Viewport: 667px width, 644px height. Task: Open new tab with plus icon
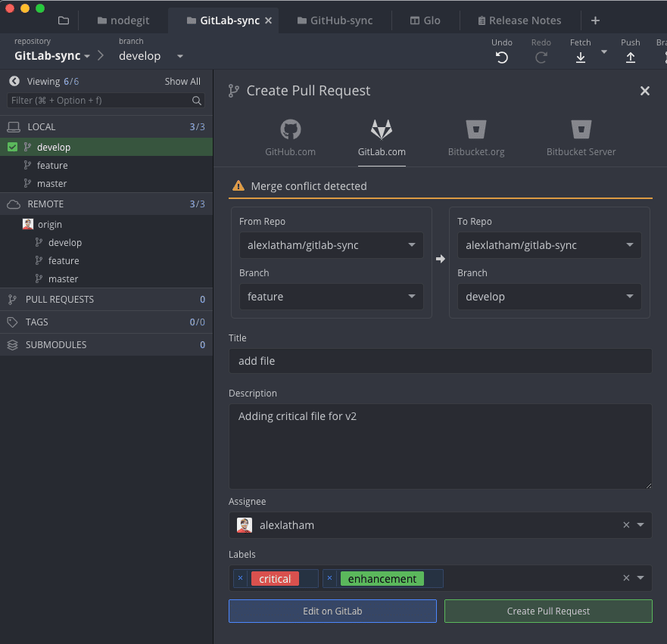(x=595, y=20)
